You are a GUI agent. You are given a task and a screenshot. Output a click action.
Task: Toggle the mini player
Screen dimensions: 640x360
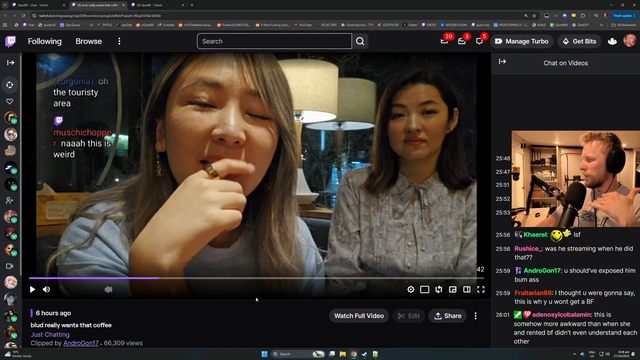[x=453, y=289]
